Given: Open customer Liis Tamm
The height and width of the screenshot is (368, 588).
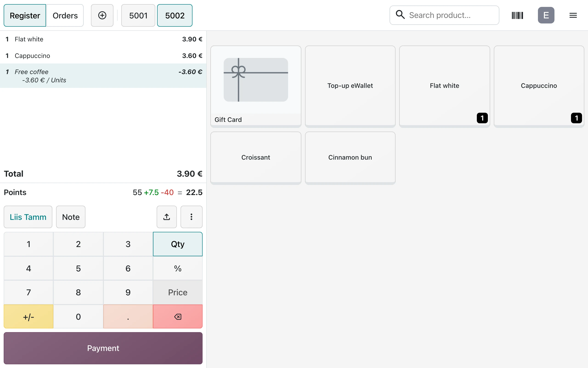Looking at the screenshot, I should pyautogui.click(x=28, y=217).
